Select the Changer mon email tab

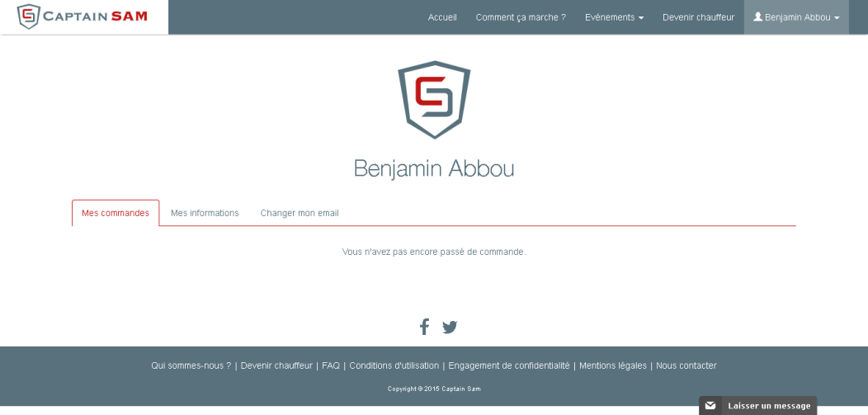300,213
